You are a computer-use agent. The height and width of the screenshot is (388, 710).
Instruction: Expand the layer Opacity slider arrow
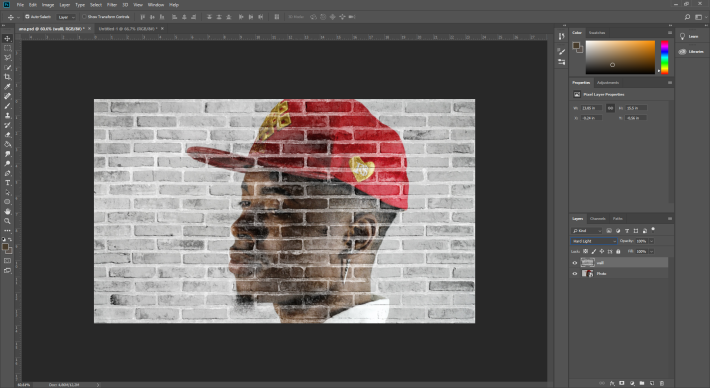tap(652, 241)
